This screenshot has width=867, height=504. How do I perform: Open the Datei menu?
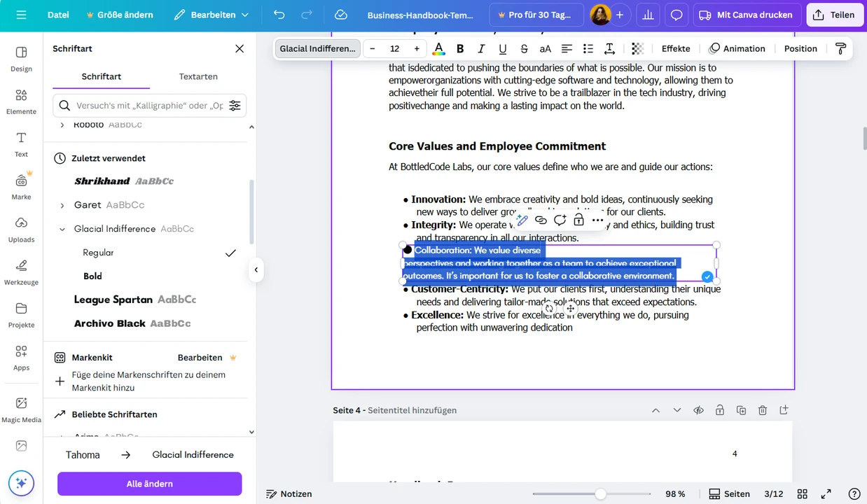click(x=58, y=15)
